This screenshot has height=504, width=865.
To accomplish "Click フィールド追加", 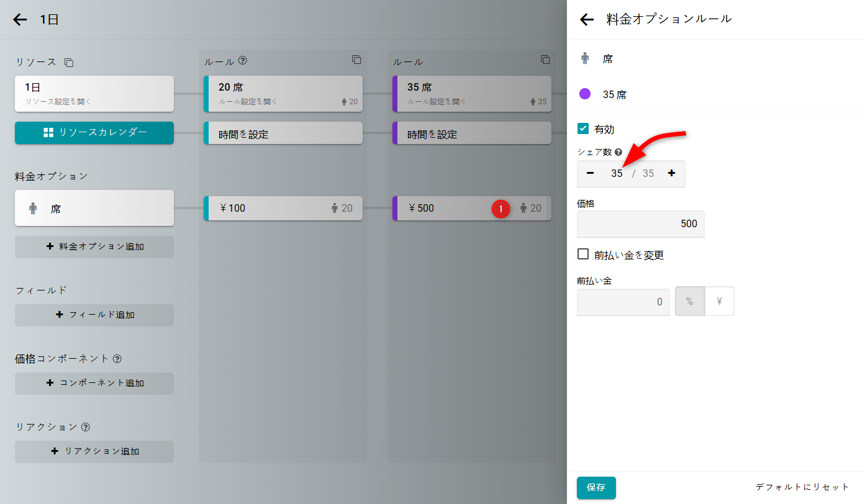I will pyautogui.click(x=94, y=315).
